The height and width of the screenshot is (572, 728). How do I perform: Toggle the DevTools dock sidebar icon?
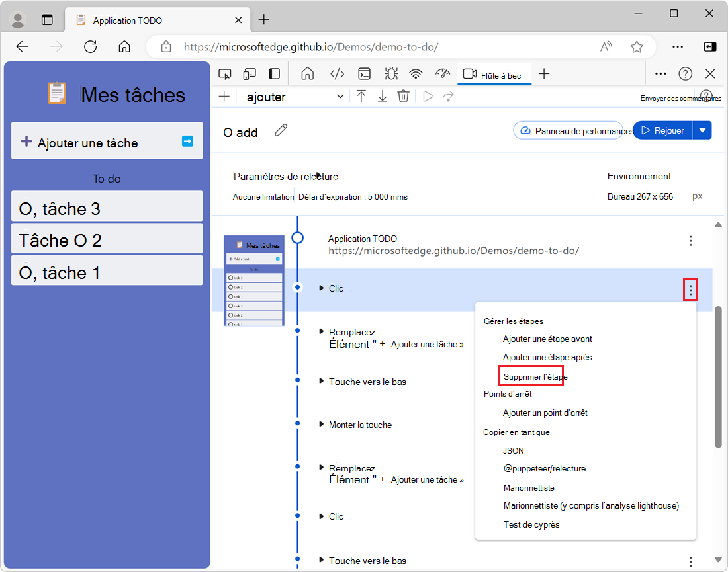(x=274, y=74)
